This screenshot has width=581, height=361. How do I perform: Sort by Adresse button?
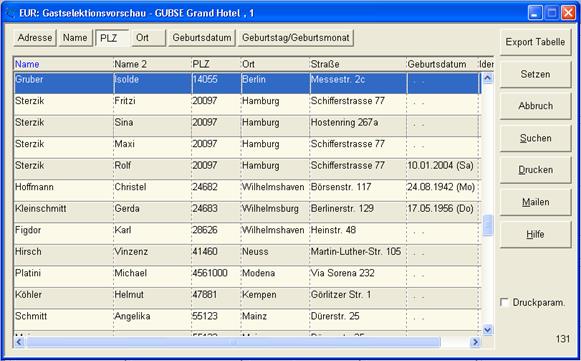[35, 38]
